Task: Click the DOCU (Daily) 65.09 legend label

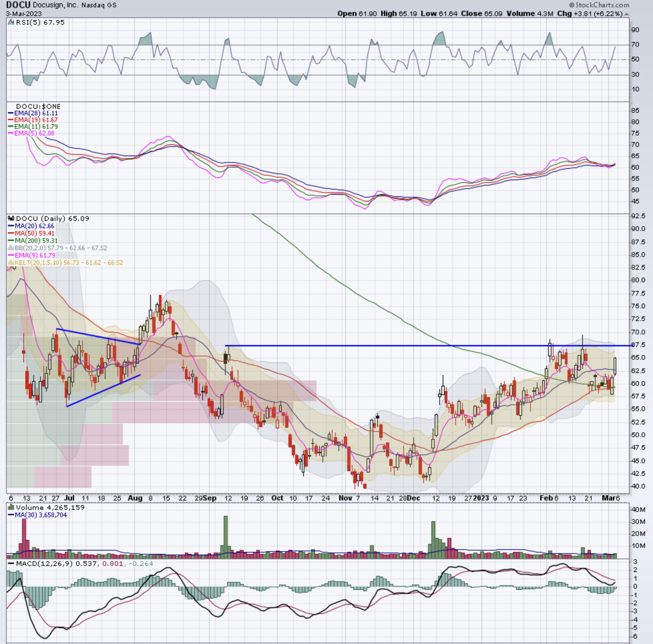Action: pos(53,219)
